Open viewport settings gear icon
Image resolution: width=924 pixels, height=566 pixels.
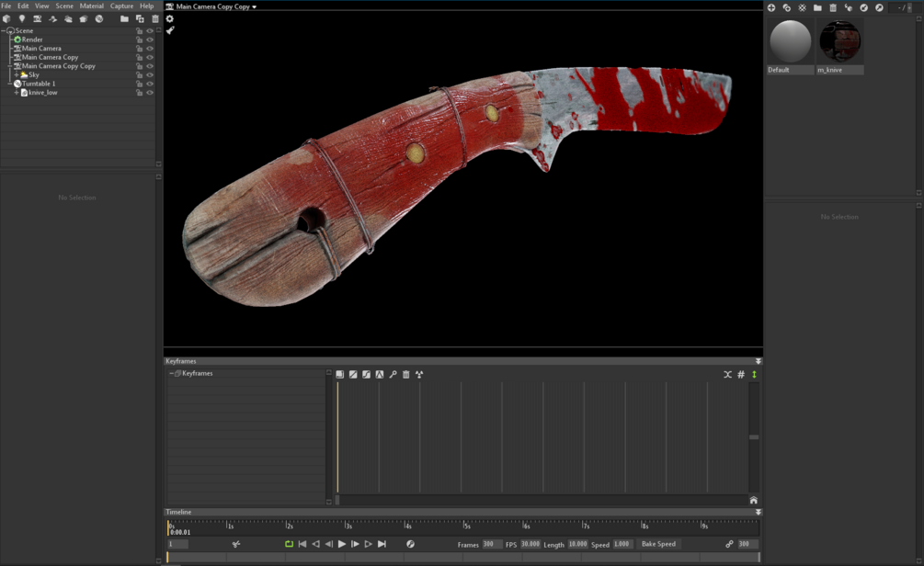coord(170,19)
